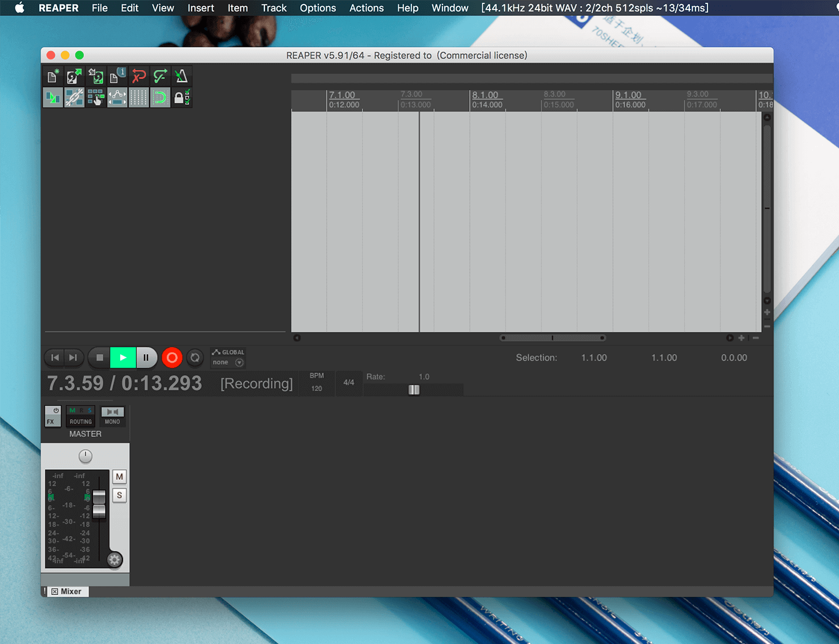This screenshot has height=644, width=839.
Task: Open project settings info icon
Action: pos(117,76)
